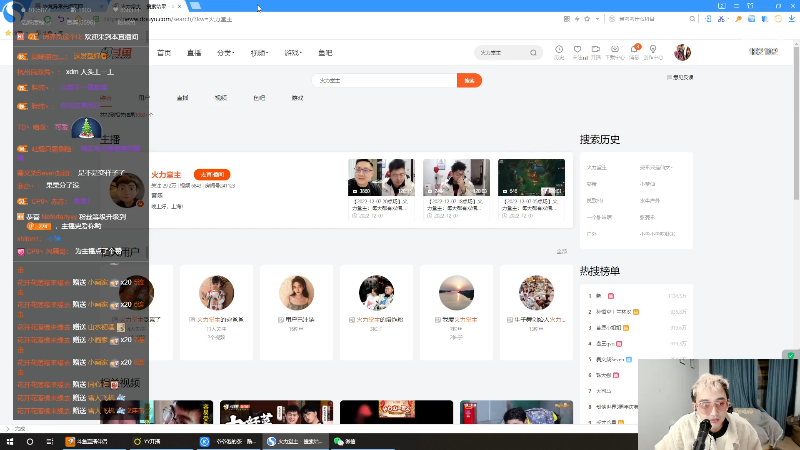
Task: Click the orange enter-room button beside 火力皇主
Action: coord(212,174)
